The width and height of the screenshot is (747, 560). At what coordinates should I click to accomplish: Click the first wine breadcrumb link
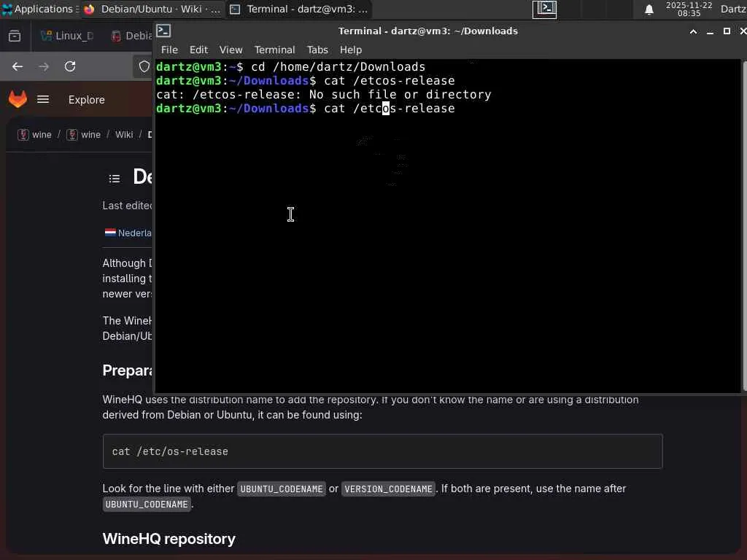click(35, 135)
